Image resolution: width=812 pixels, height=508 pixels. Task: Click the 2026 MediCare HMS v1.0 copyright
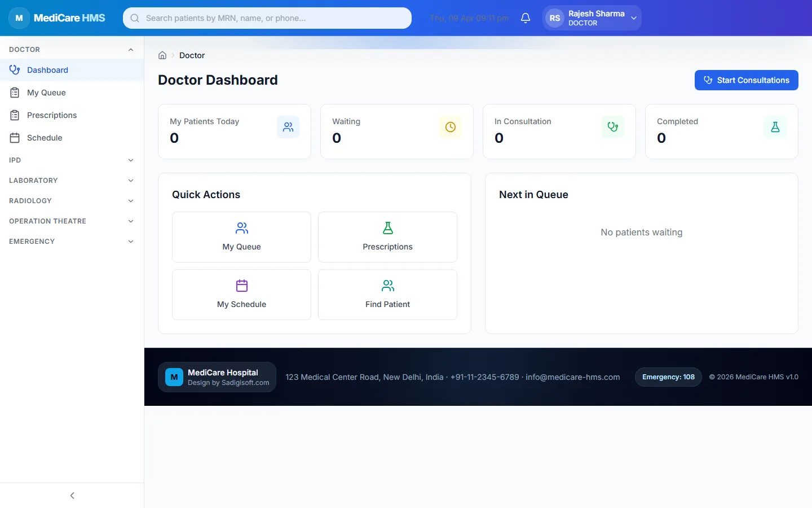point(754,377)
